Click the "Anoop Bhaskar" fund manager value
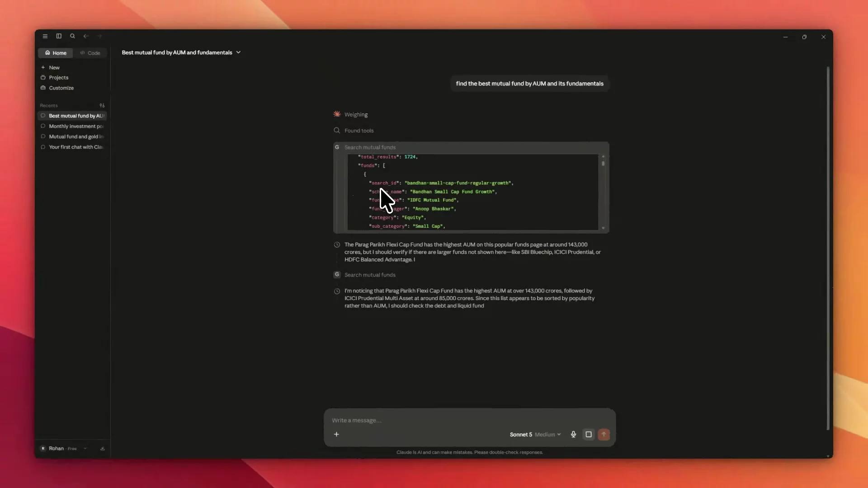 pyautogui.click(x=434, y=209)
